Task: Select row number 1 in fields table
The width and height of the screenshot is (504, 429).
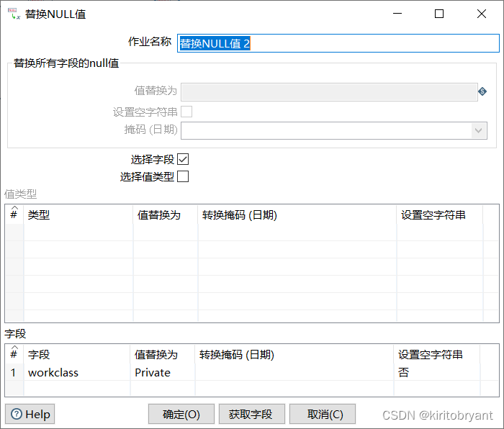Action: pyautogui.click(x=14, y=372)
